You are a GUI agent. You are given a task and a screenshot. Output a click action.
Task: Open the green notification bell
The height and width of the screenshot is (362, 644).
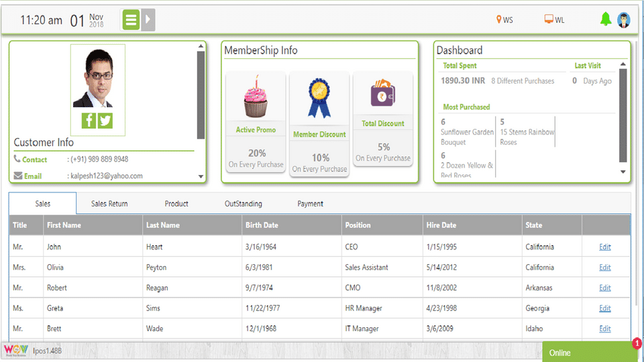[606, 19]
